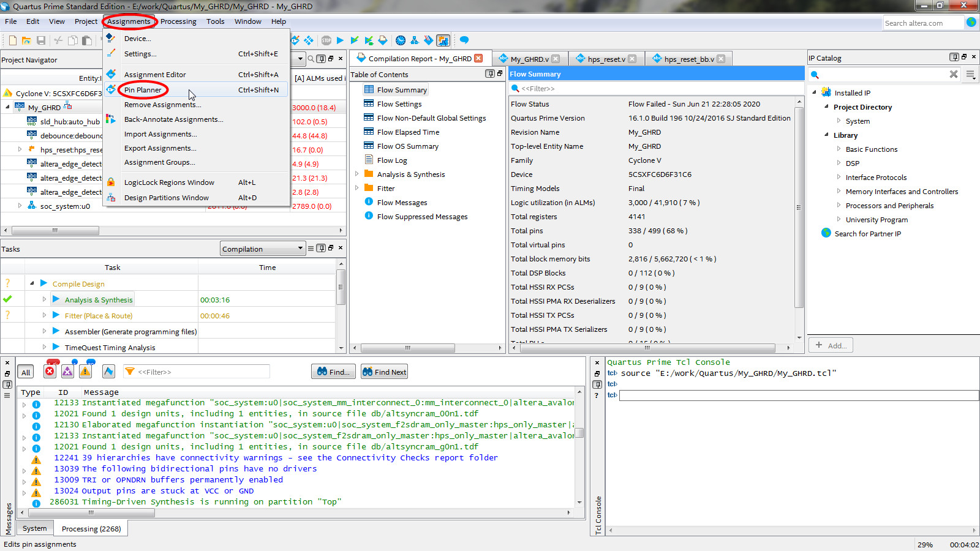This screenshot has height=551, width=980.
Task: Click the Find... button in Messages
Action: tap(333, 372)
